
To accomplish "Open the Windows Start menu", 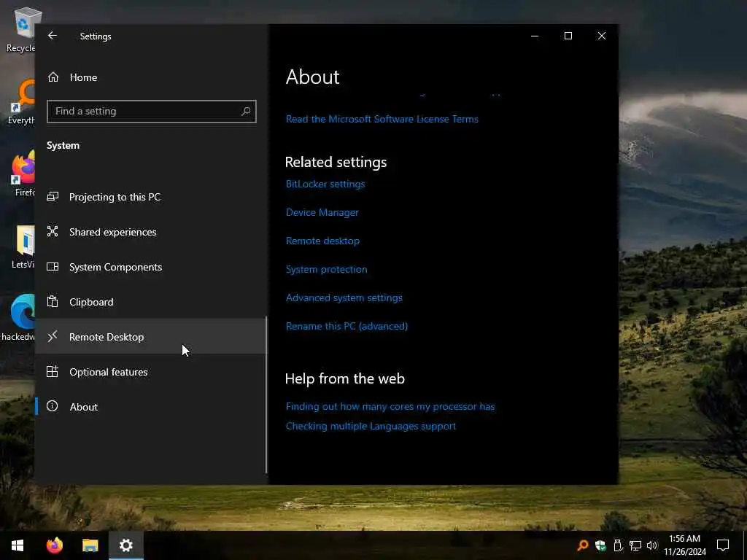I will 18,545.
